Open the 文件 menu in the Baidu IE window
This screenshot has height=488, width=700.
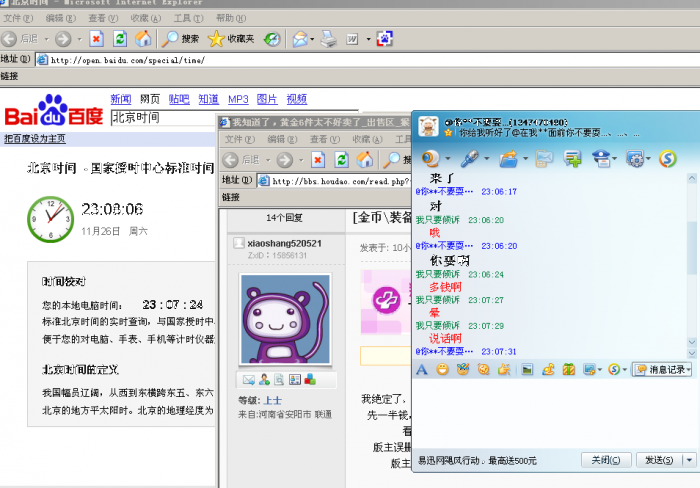18,18
